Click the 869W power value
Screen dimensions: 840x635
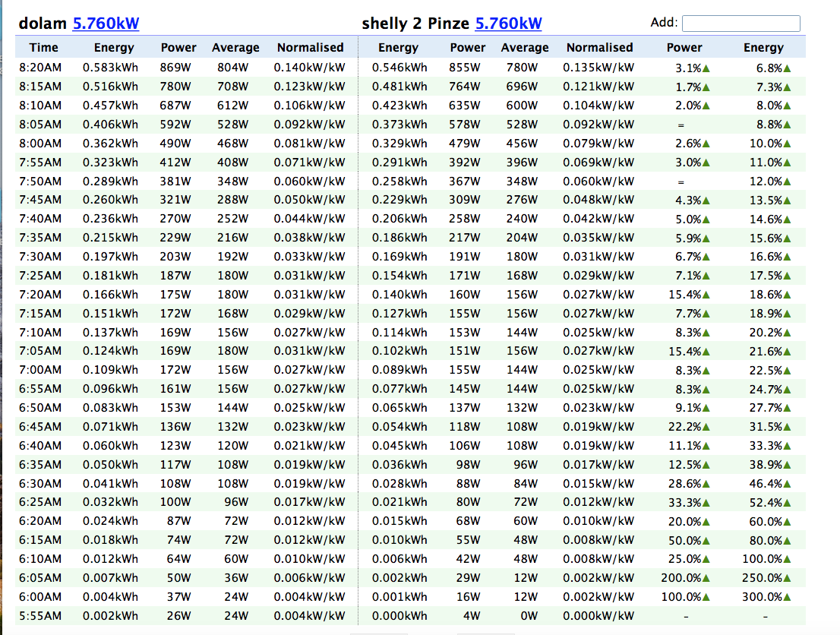[175, 68]
